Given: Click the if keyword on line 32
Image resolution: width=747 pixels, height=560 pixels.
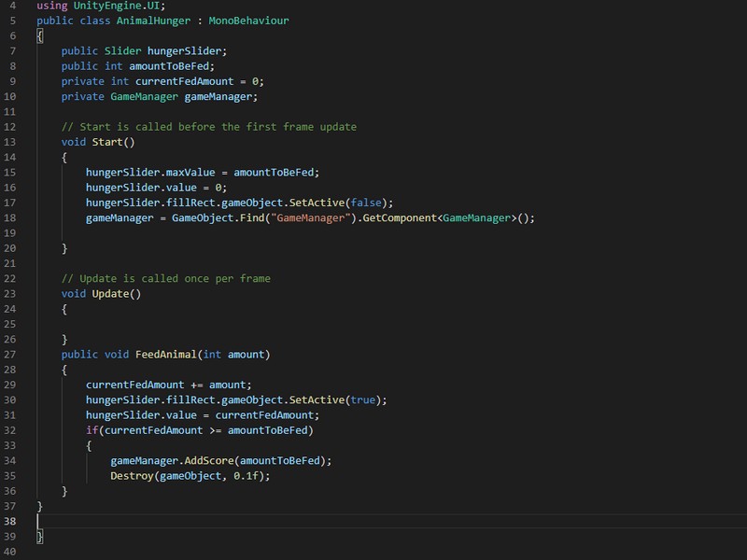Looking at the screenshot, I should [92, 430].
